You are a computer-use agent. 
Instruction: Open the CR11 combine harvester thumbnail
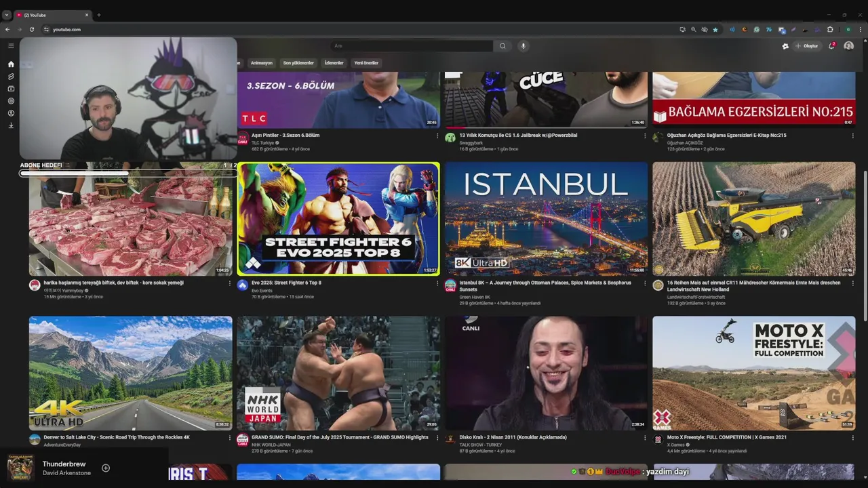pos(754,218)
